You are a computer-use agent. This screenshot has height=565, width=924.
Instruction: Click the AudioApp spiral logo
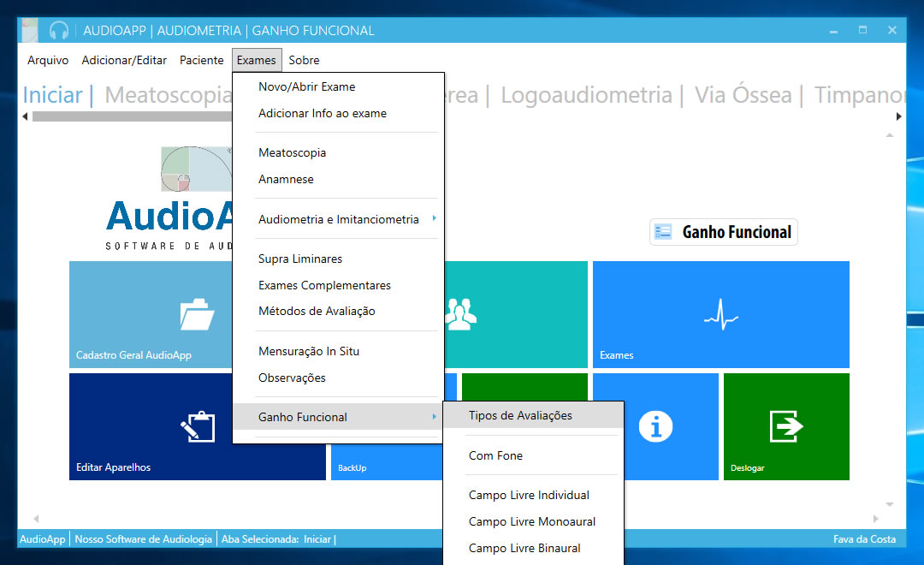tap(196, 169)
